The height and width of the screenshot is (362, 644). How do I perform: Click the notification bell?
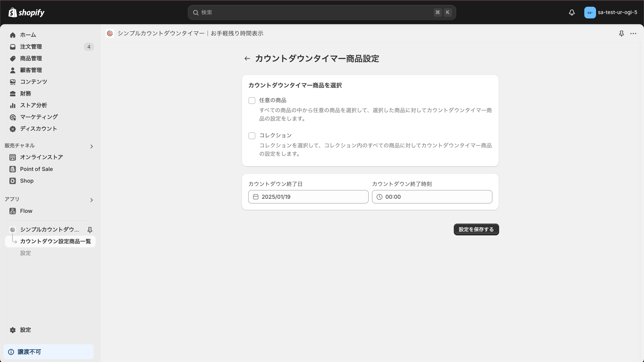pyautogui.click(x=572, y=12)
